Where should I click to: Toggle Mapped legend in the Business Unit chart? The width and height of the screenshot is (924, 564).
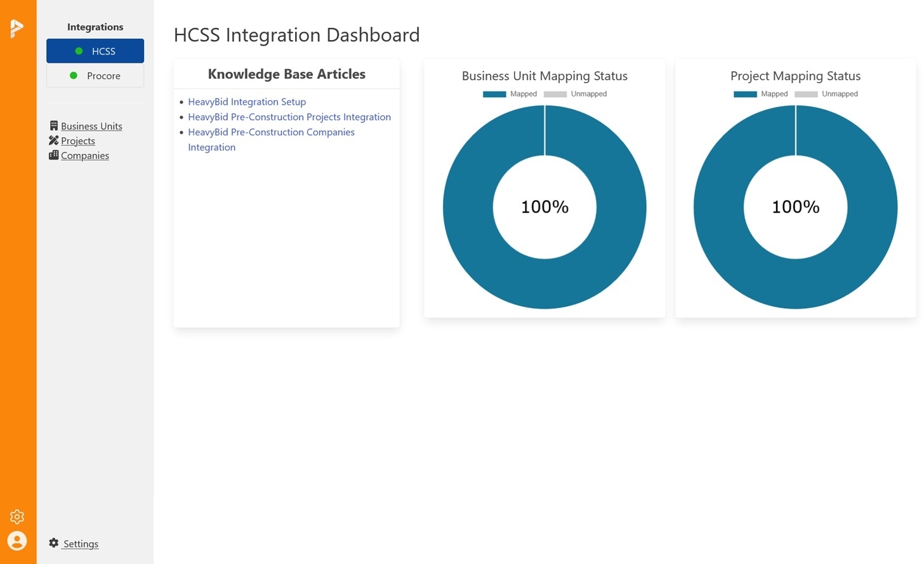[510, 94]
